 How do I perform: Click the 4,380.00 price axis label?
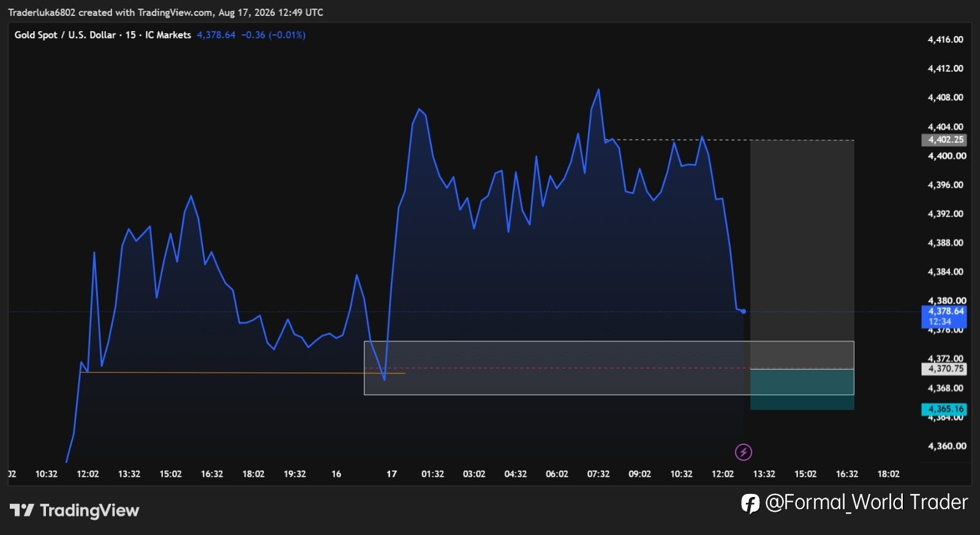click(x=947, y=300)
